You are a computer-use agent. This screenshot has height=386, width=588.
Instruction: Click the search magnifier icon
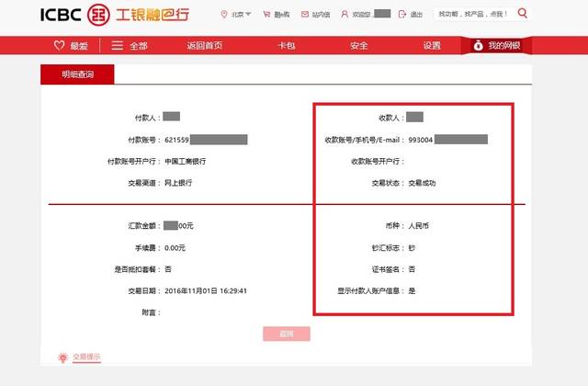(x=523, y=15)
